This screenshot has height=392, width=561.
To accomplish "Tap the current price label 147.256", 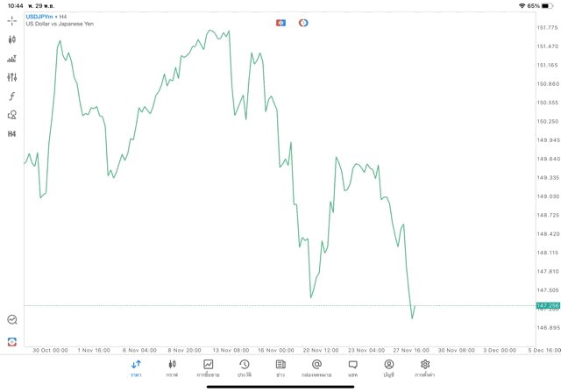I will (x=547, y=306).
